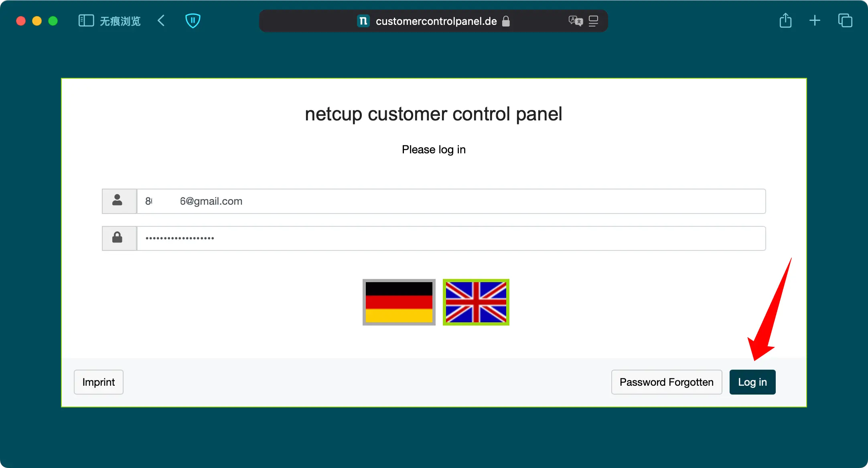Close the Safari window

click(21, 21)
